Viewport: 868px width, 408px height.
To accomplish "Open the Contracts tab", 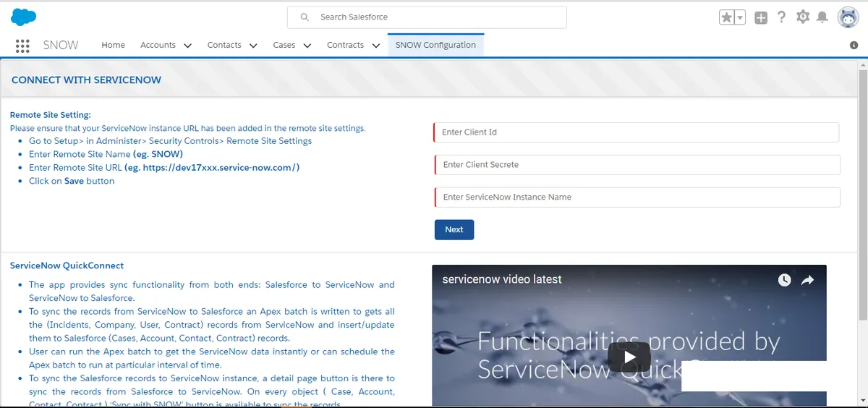I will (346, 45).
